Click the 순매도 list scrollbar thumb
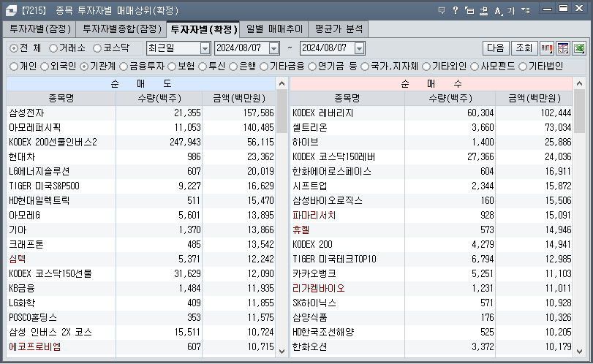 click(282, 112)
